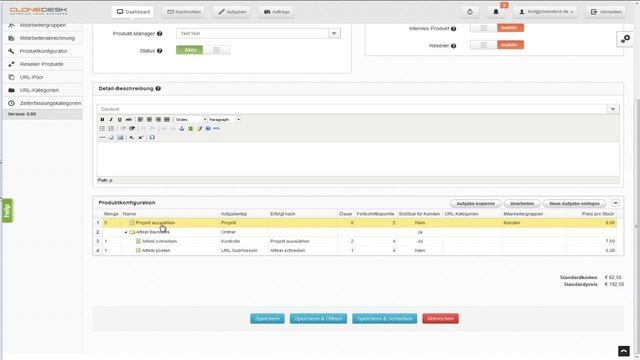Insert image in editor toolbar
Screen dimensions: 640x360
pos(190,129)
